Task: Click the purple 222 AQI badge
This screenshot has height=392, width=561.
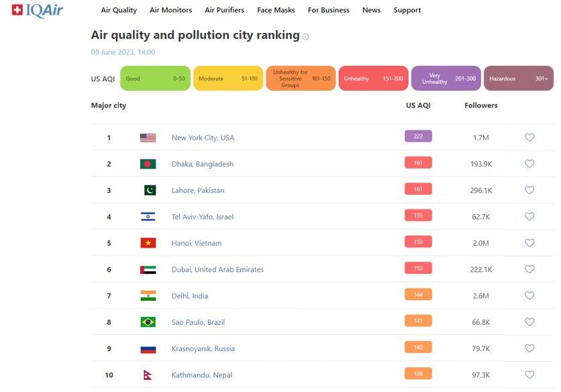Action: click(418, 136)
